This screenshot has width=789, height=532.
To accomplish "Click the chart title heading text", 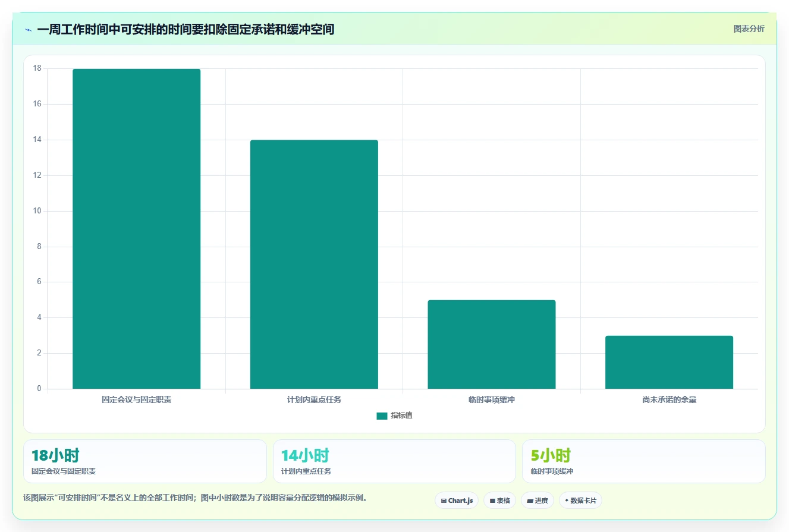I will point(186,29).
